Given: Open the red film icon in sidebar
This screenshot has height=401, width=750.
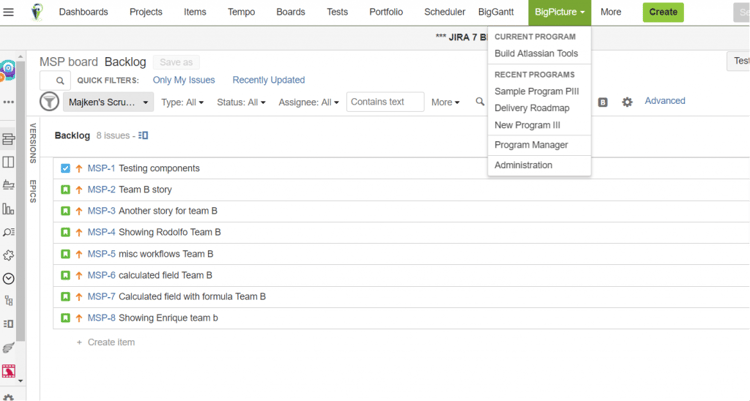Looking at the screenshot, I should [8, 371].
